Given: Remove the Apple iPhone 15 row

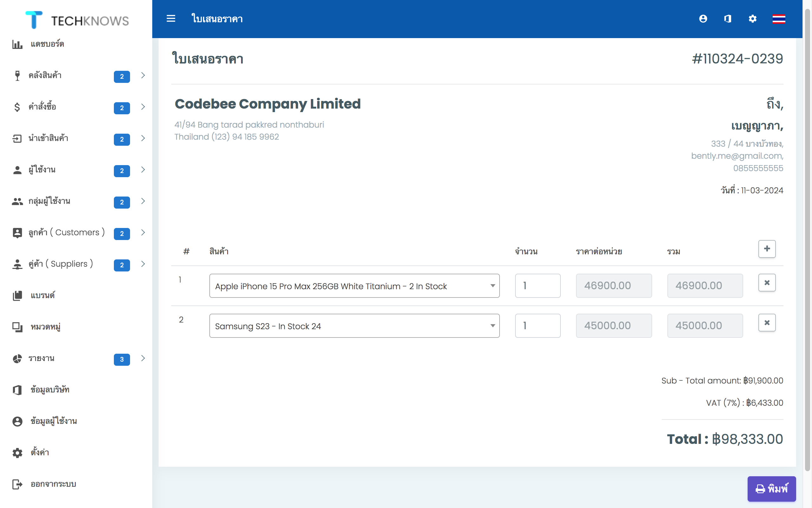Looking at the screenshot, I should [x=767, y=283].
